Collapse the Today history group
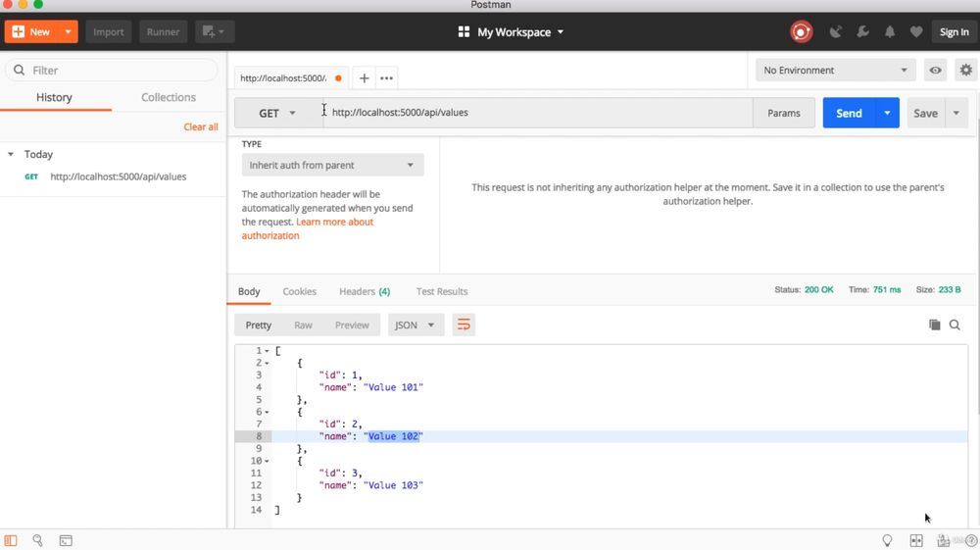The image size is (980, 550). (x=11, y=154)
